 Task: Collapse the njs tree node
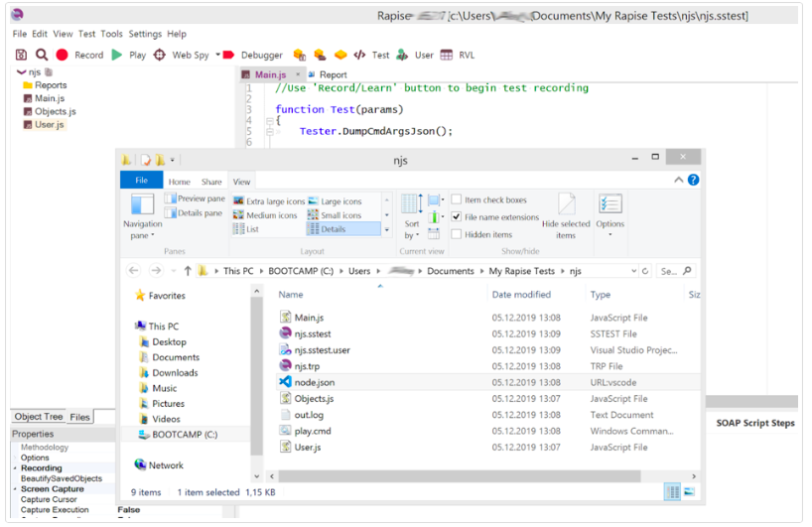click(x=21, y=72)
